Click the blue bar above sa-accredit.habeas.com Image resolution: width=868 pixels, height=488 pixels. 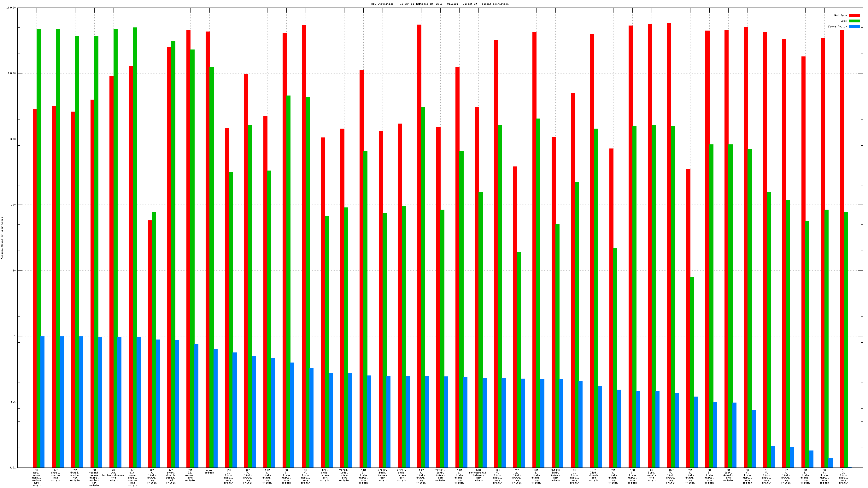pos(484,423)
